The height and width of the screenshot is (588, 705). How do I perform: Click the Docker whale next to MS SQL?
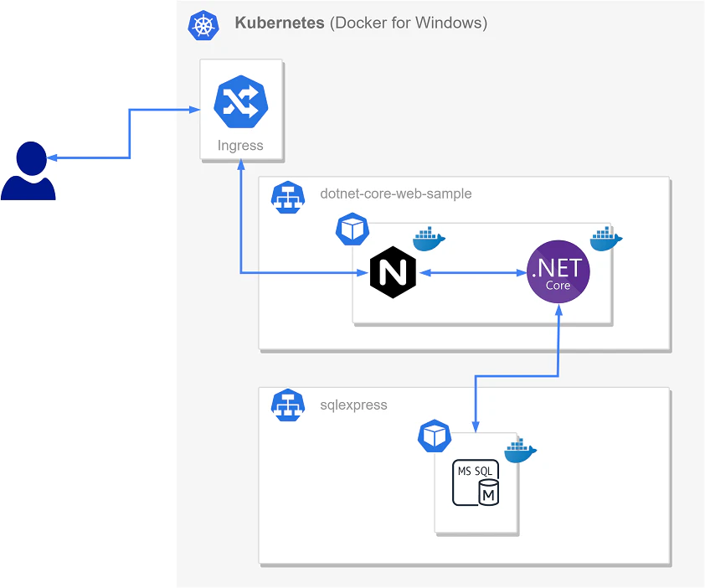tap(521, 451)
